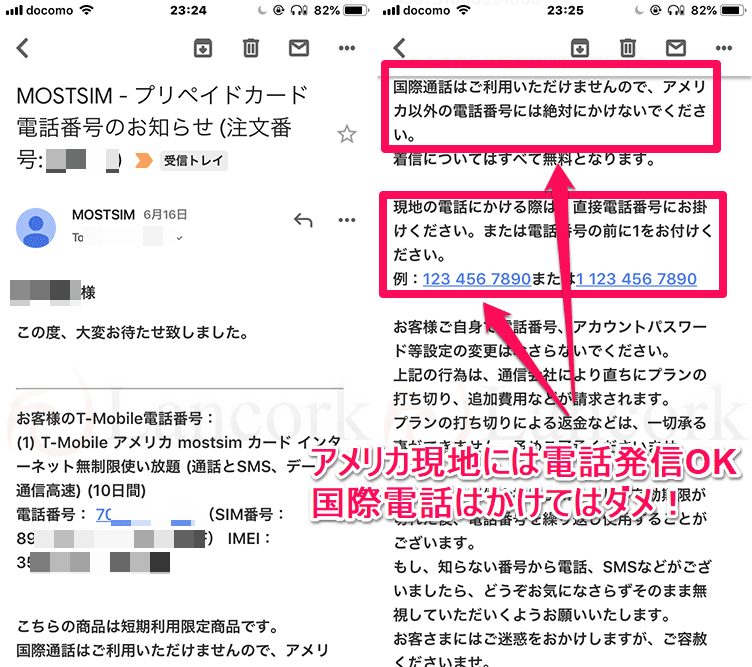Image resolution: width=752 pixels, height=667 pixels.
Task: Open the MOSTSIM sender avatar
Action: click(36, 228)
